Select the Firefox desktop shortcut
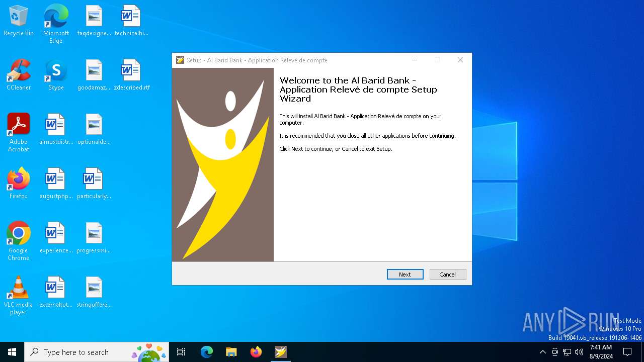This screenshot has width=644, height=362. (19, 184)
